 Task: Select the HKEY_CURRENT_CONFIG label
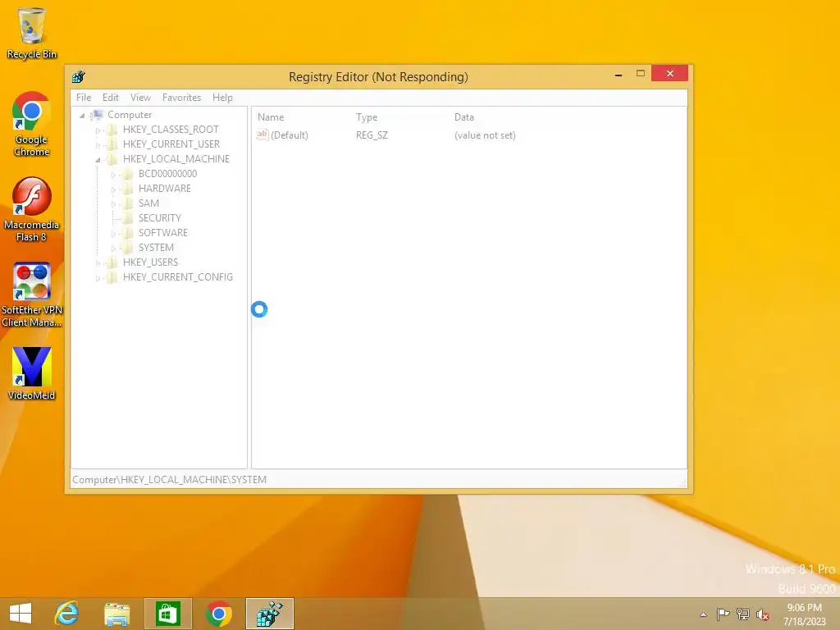[178, 277]
